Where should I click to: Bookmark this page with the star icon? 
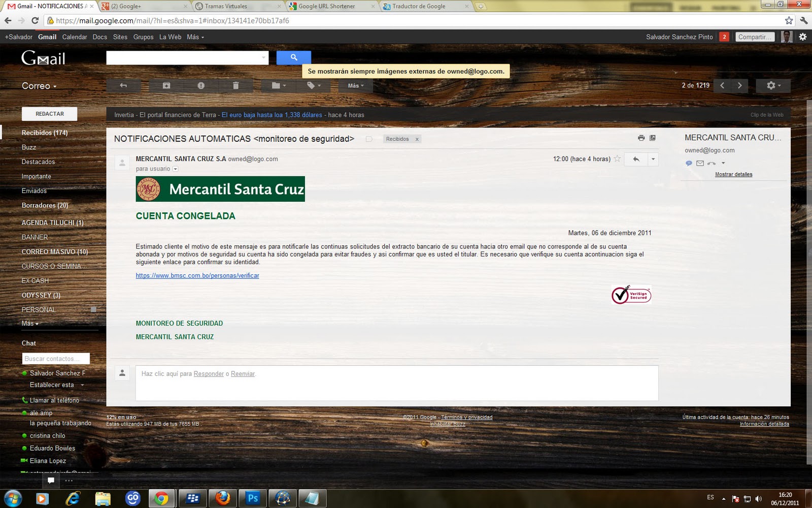789,21
